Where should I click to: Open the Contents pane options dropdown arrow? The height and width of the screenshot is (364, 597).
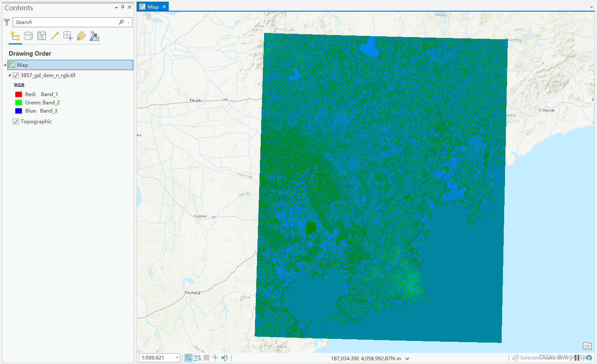pyautogui.click(x=116, y=7)
